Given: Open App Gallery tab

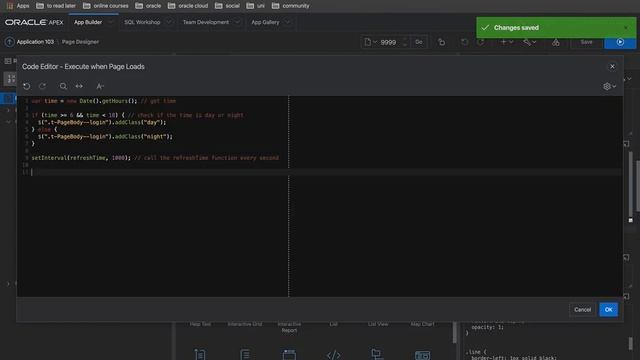Looking at the screenshot, I should click(x=265, y=22).
